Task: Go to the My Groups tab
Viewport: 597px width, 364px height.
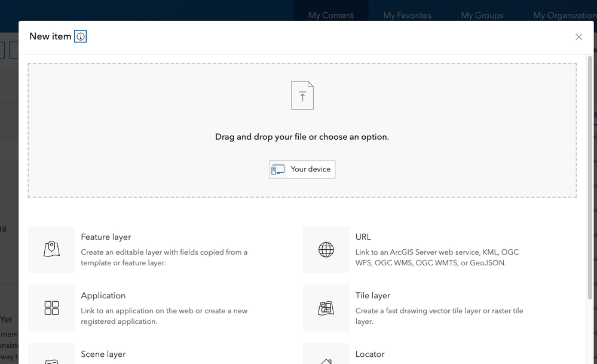Action: [x=482, y=16]
